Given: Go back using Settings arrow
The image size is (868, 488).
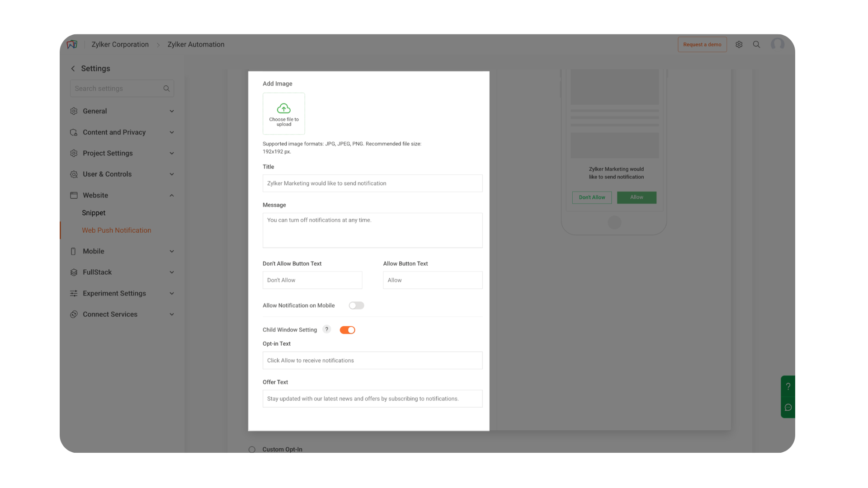Looking at the screenshot, I should [73, 68].
